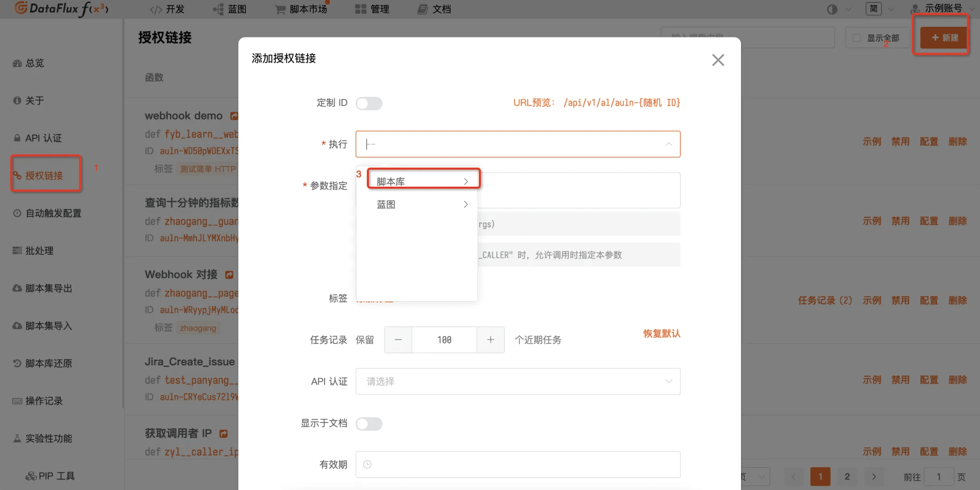This screenshot has height=490, width=980.
Task: Click the 脚本市场 cart icon
Action: (280, 9)
